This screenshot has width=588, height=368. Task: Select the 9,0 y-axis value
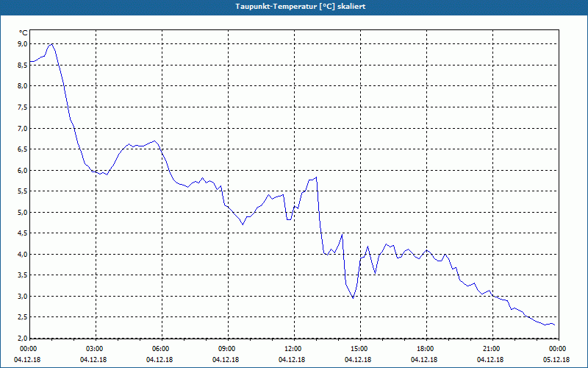click(23, 44)
